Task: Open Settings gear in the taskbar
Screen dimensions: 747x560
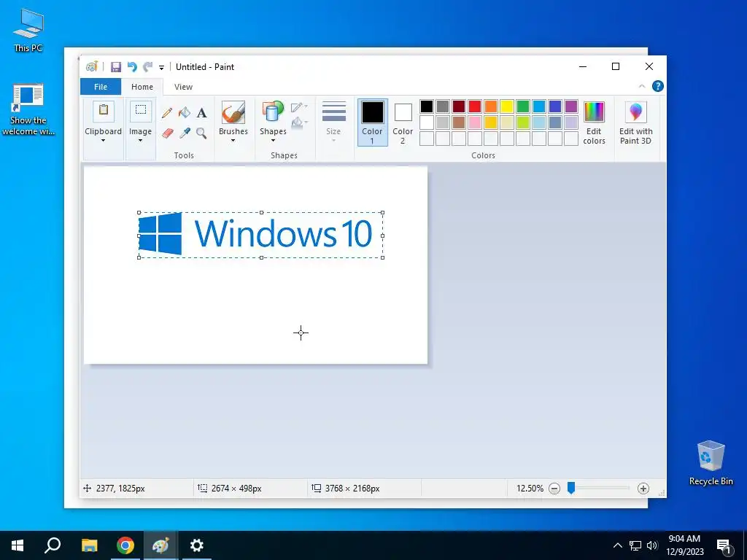Action: (x=196, y=545)
